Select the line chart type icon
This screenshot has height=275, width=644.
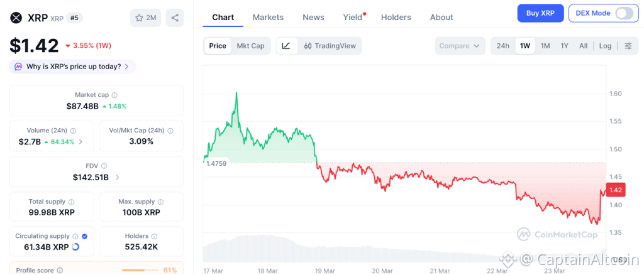coord(286,46)
